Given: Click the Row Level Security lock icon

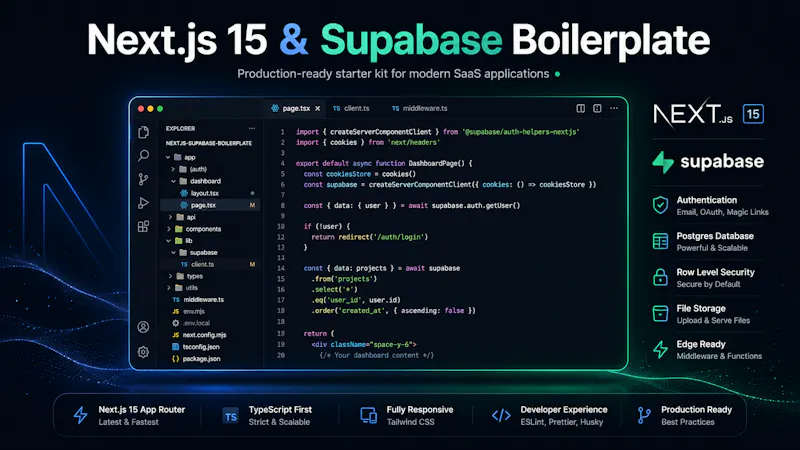Looking at the screenshot, I should [660, 277].
